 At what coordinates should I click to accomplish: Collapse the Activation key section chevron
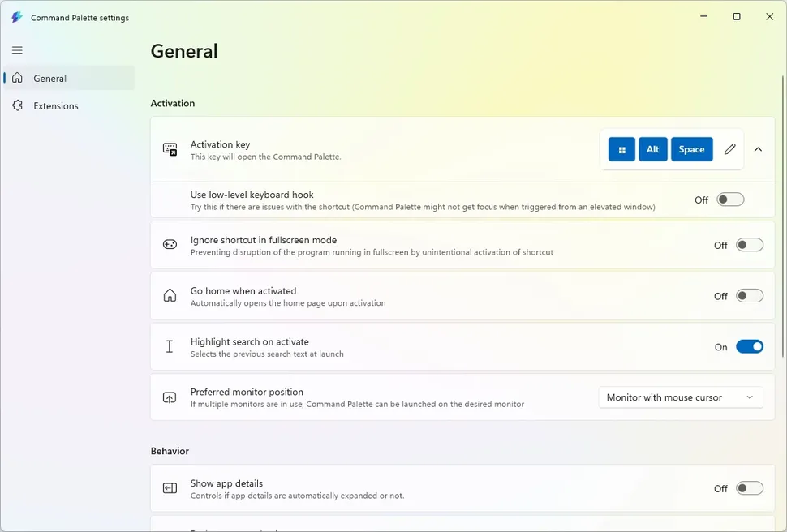(x=758, y=149)
